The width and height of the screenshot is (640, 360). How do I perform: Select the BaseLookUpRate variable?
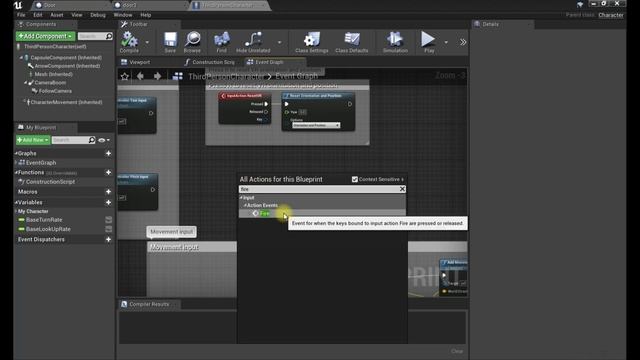click(x=48, y=229)
